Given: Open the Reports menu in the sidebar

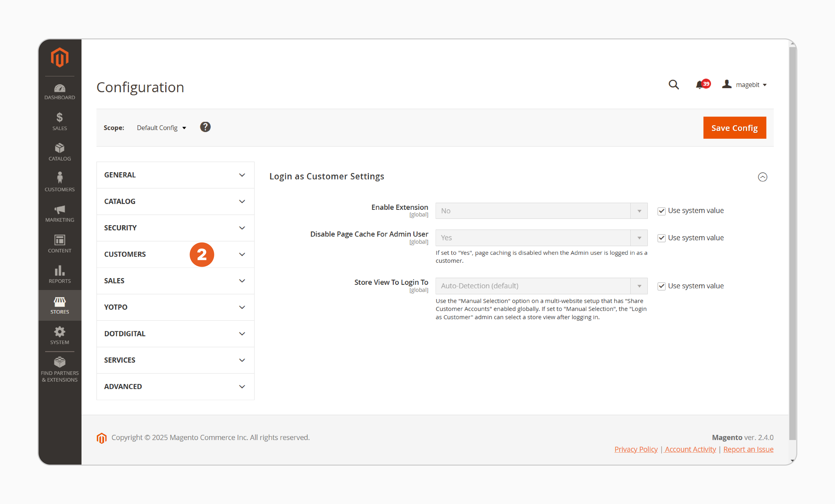Looking at the screenshot, I should pos(60,274).
